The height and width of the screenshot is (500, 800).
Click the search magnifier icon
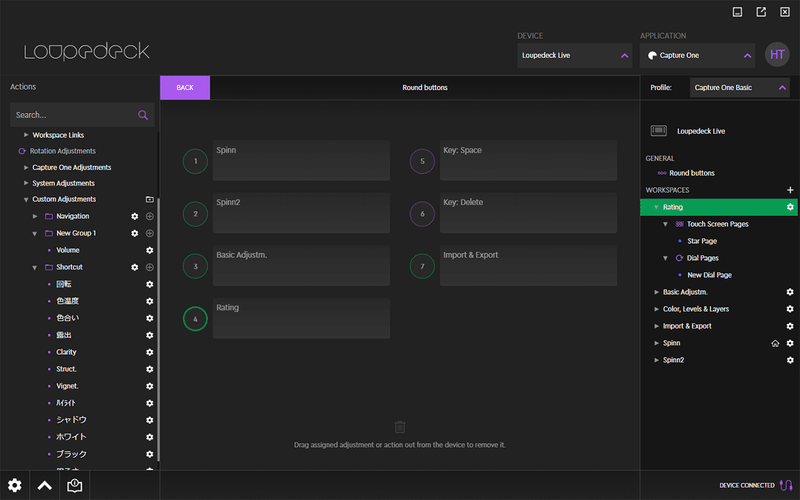pos(143,115)
